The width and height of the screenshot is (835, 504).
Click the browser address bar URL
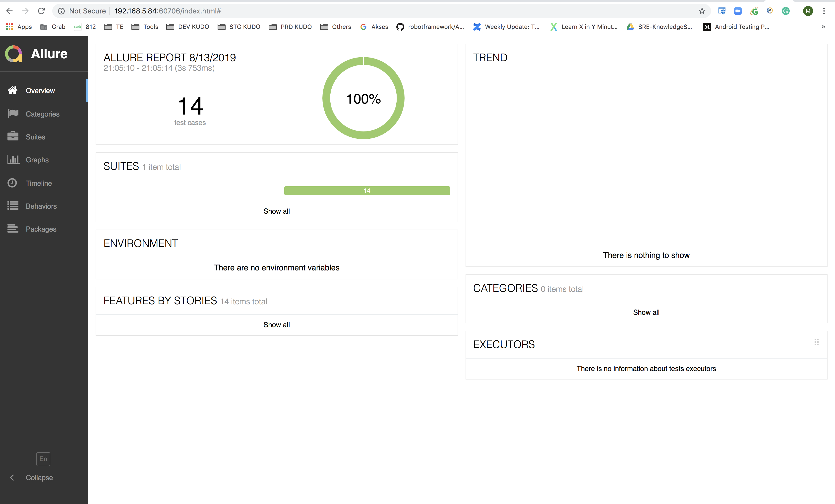(167, 11)
